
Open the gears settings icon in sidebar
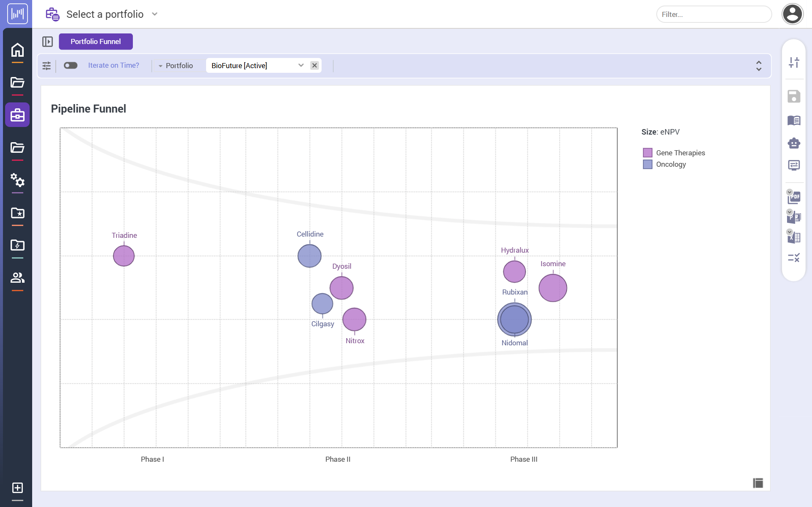[x=17, y=180]
